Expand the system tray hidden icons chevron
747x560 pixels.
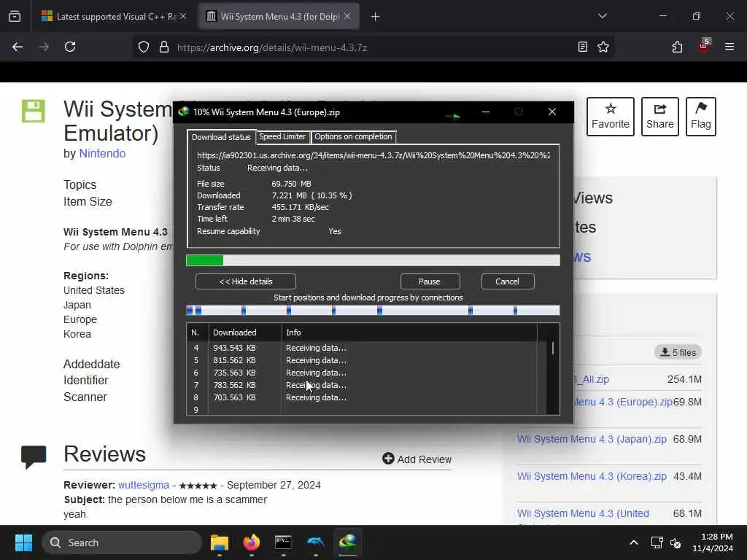(x=634, y=542)
